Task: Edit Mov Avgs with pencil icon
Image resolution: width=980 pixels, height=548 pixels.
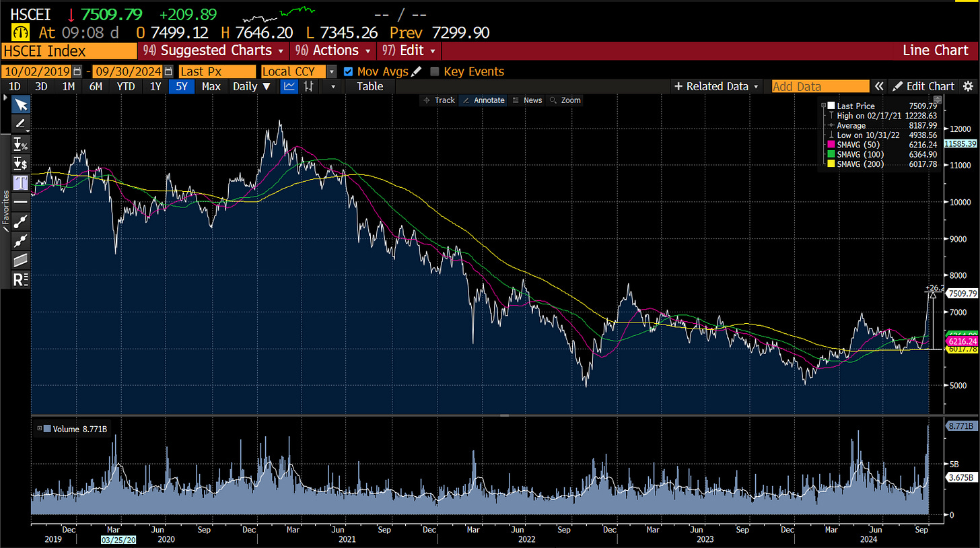Action: click(417, 71)
